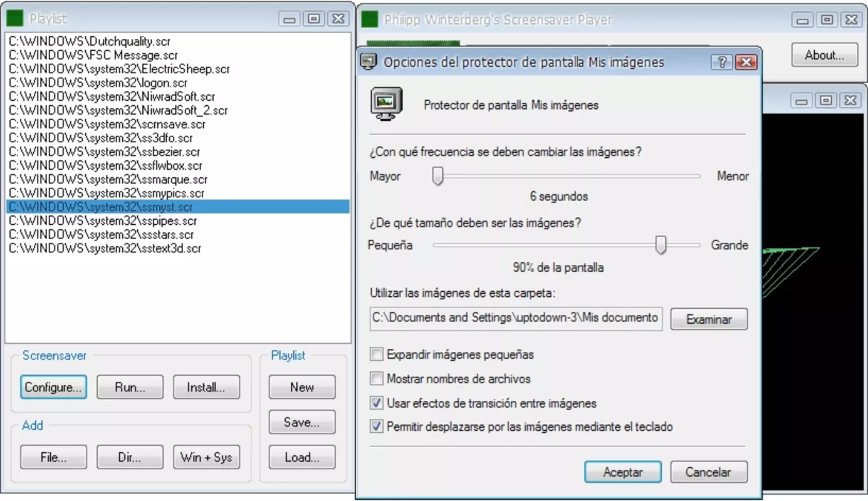This screenshot has width=868, height=501.
Task: Uncheck Usar efectos de transición entre imágenes
Action: click(377, 403)
